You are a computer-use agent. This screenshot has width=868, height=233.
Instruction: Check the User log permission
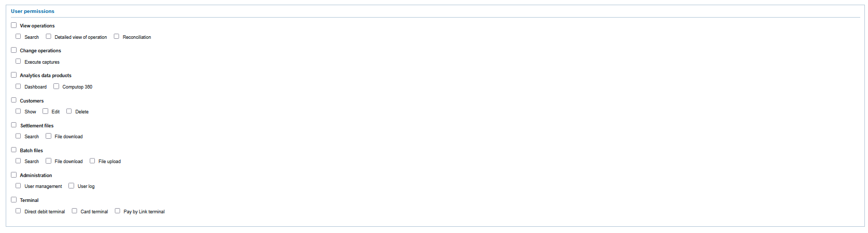(x=72, y=185)
